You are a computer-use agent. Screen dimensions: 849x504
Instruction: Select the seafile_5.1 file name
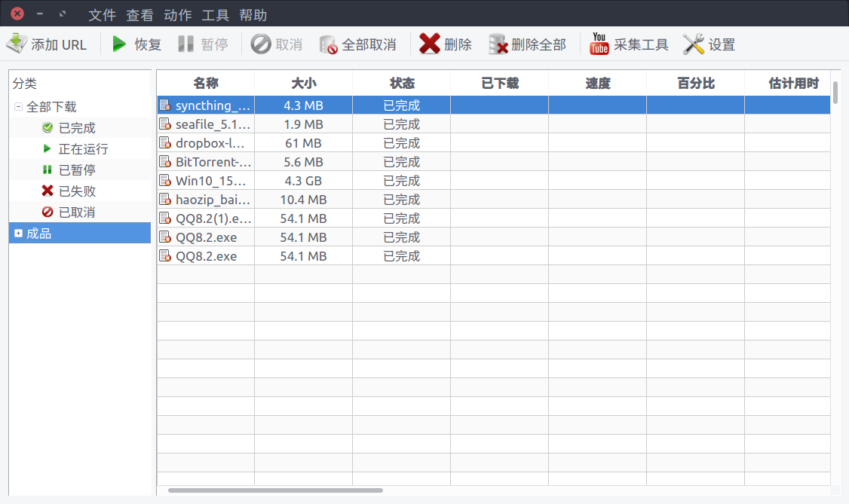213,124
